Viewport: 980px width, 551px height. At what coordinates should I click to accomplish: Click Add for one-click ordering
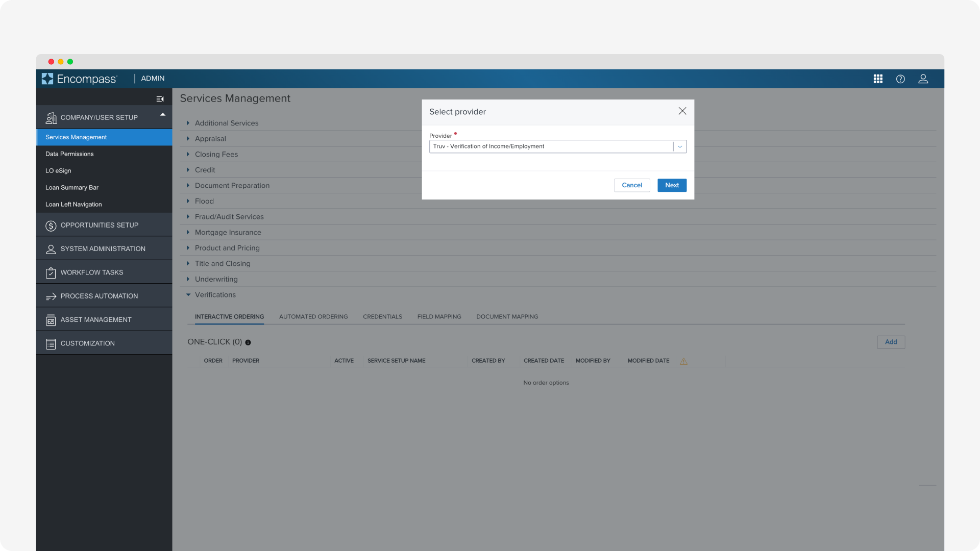[x=891, y=342]
